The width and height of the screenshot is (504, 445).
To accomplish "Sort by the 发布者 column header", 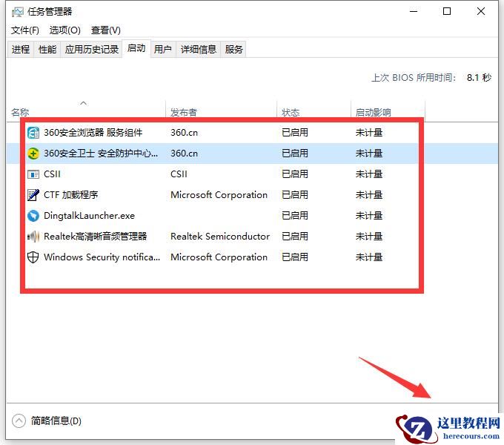I will 184,112.
